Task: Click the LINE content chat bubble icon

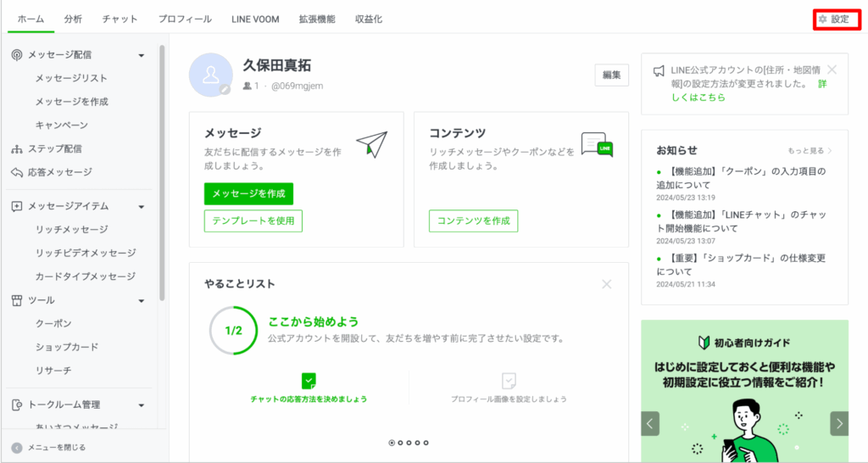Action: pos(597,144)
